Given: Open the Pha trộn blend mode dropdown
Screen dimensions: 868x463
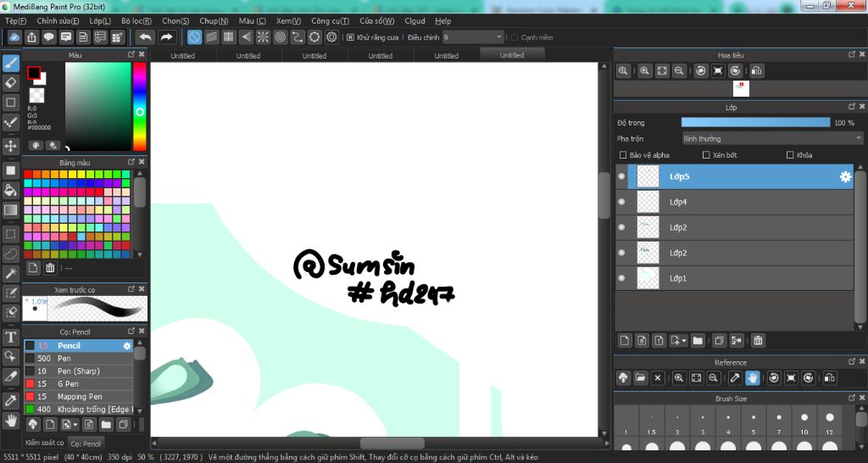Looking at the screenshot, I should point(772,138).
